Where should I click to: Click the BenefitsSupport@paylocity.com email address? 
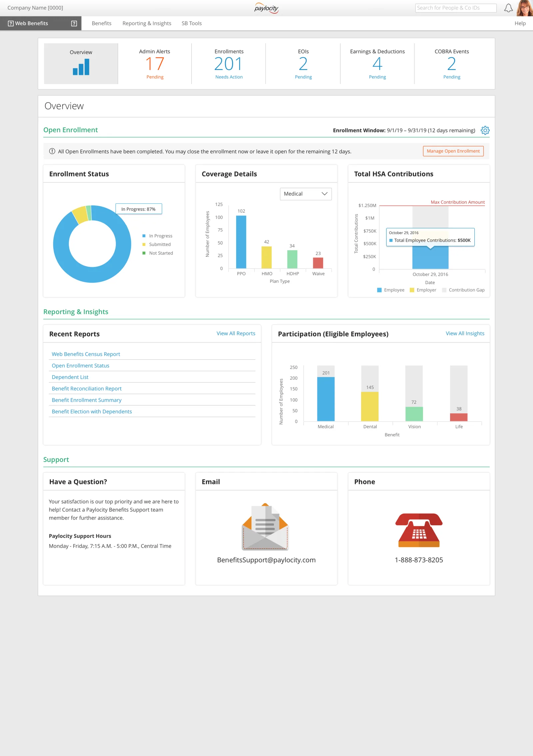[x=266, y=560]
